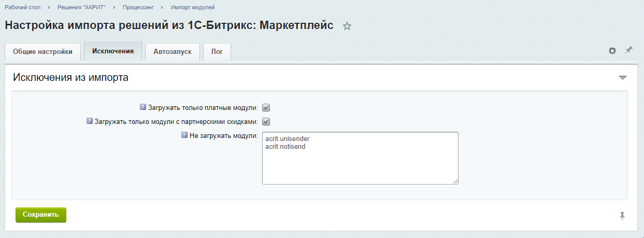This screenshot has width=644, height=238.
Task: Click the pin icon in the save bar
Action: click(622, 216)
